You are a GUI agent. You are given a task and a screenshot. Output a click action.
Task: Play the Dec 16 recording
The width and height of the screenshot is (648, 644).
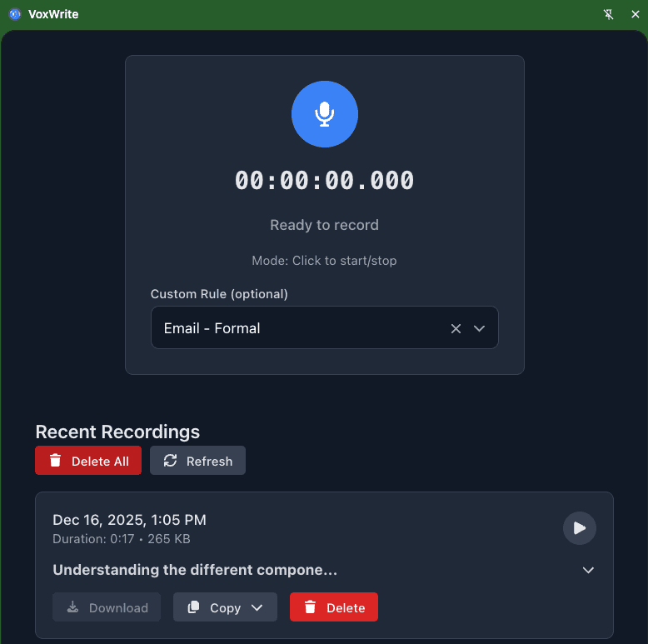tap(580, 528)
